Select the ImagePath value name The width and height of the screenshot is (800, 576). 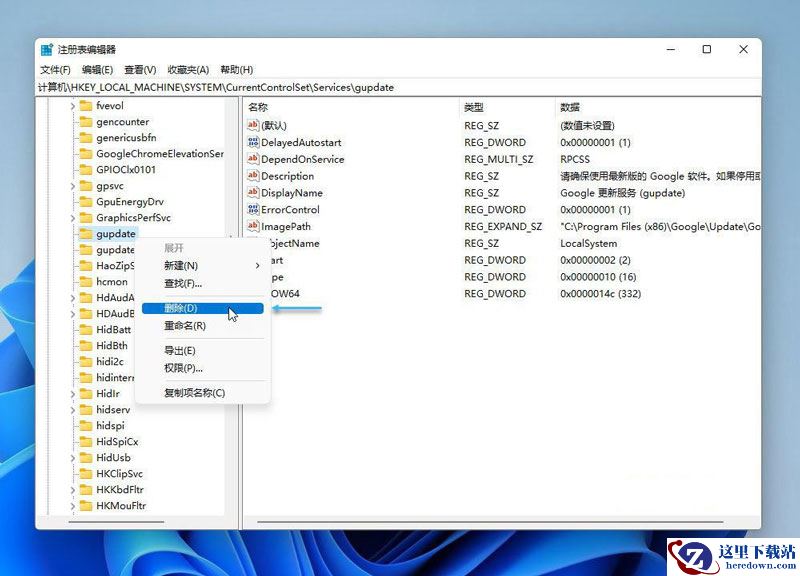tap(286, 227)
